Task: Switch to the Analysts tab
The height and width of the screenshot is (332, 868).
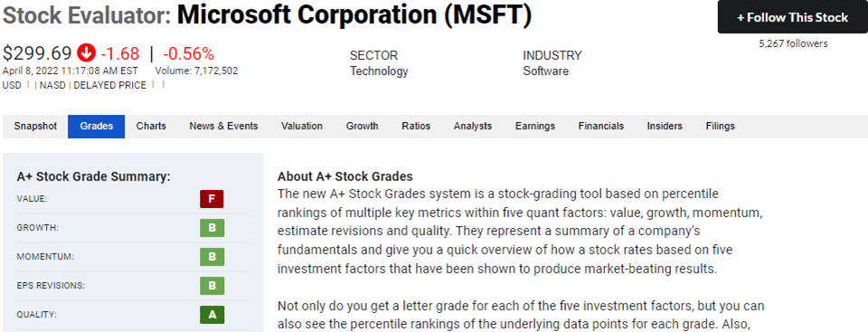Action: tap(473, 127)
